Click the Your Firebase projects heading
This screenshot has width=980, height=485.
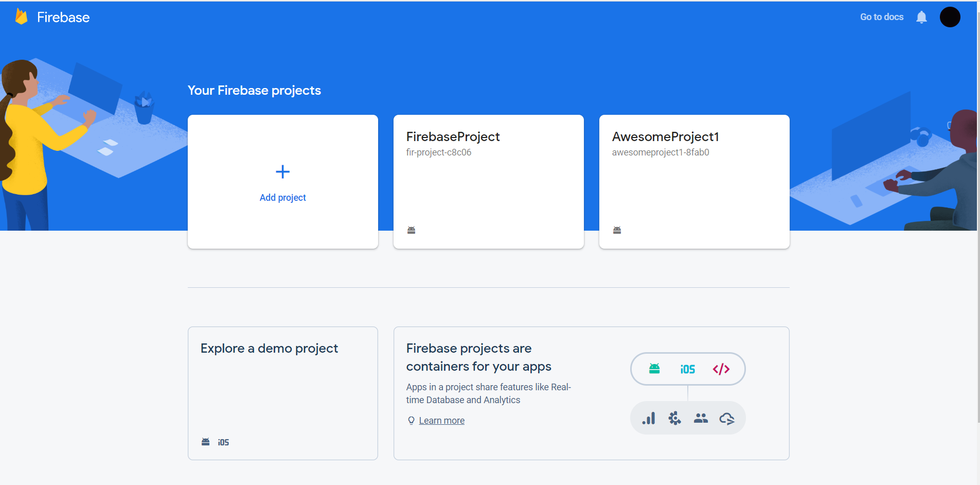(254, 91)
